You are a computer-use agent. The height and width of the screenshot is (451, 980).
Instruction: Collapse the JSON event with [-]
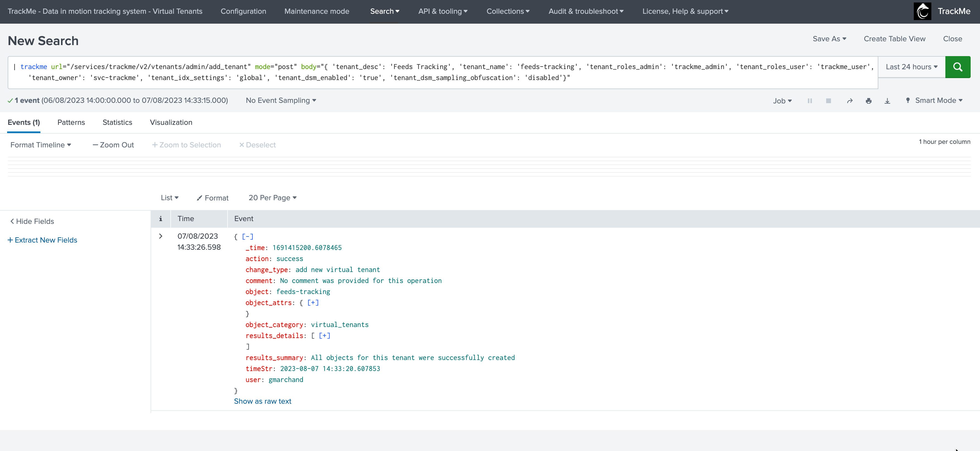coord(247,237)
